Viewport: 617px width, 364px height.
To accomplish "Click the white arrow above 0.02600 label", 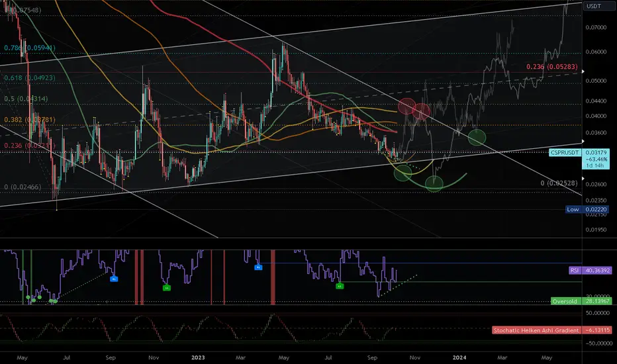I will tap(583, 178).
